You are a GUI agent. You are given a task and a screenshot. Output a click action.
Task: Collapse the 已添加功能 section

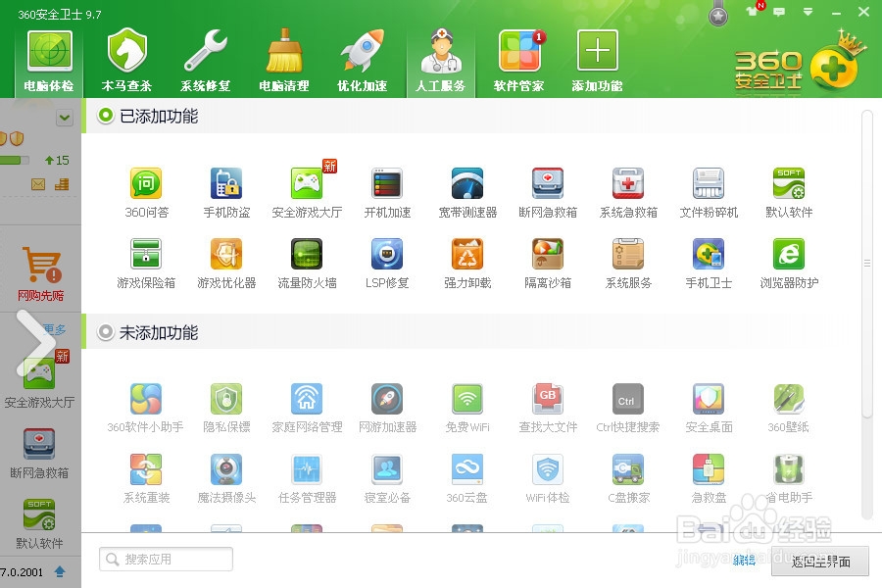pyautogui.click(x=105, y=116)
